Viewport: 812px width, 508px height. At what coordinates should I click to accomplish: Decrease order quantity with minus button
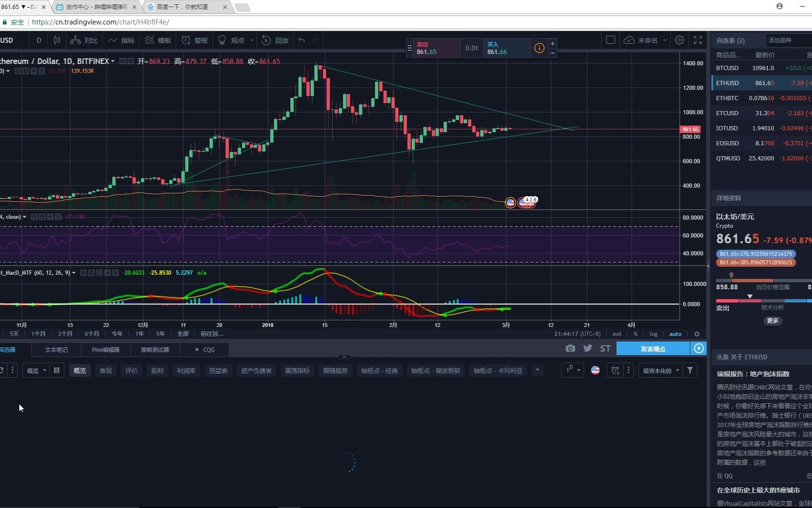553,53
